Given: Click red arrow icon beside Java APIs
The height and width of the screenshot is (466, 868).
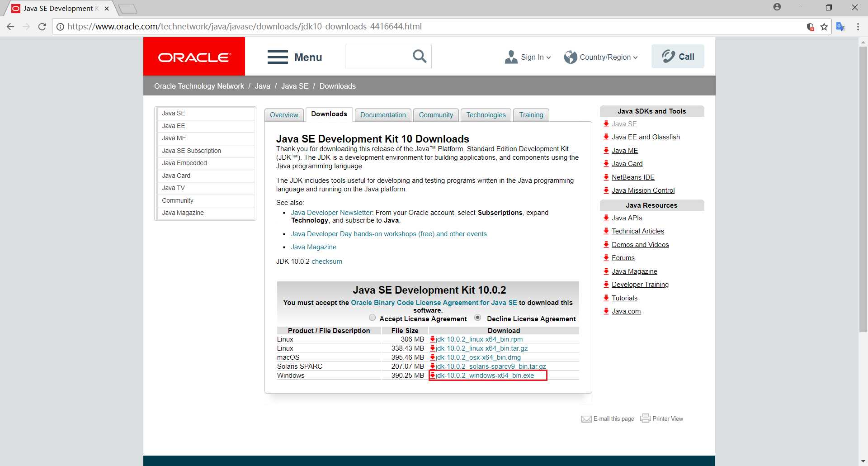Looking at the screenshot, I should point(606,218).
